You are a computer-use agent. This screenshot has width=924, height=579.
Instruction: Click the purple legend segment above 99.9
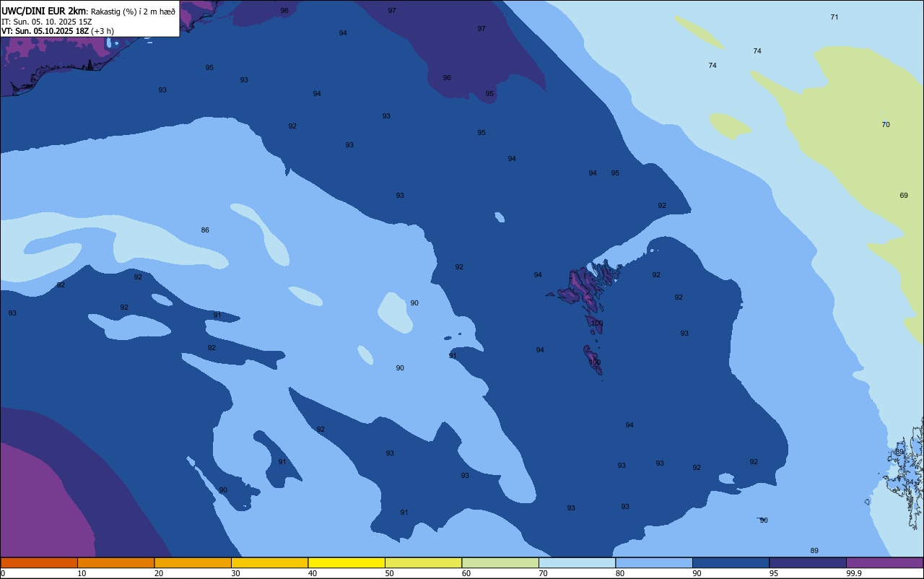click(884, 562)
